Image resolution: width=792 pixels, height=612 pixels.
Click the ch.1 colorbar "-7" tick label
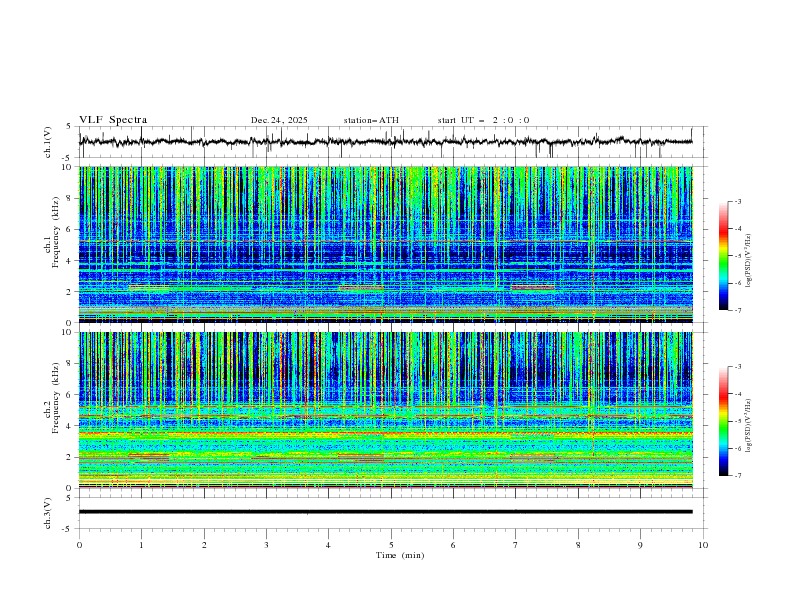(x=738, y=311)
